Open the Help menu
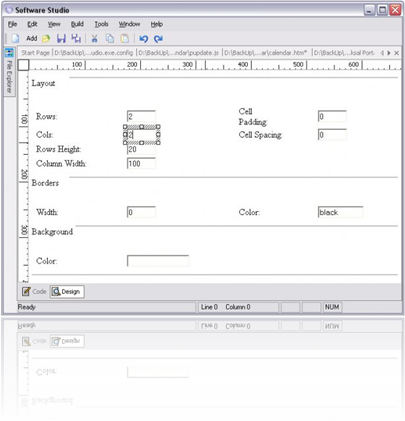This screenshot has height=421, width=405. tap(157, 24)
